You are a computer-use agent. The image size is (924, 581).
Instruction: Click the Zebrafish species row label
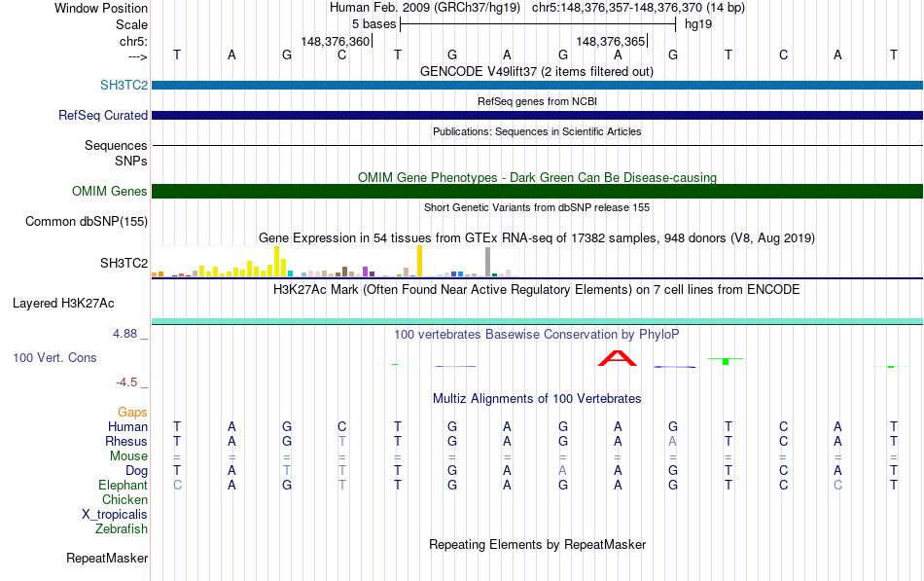[x=122, y=529]
